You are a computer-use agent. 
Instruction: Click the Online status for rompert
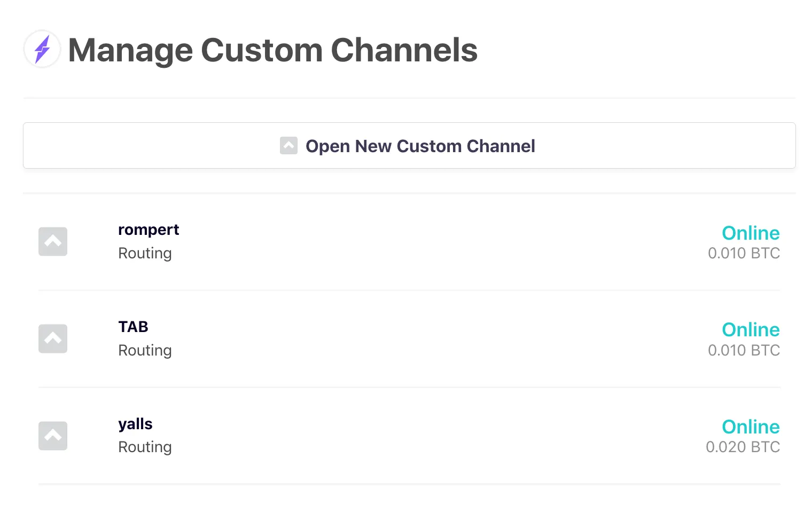point(751,233)
